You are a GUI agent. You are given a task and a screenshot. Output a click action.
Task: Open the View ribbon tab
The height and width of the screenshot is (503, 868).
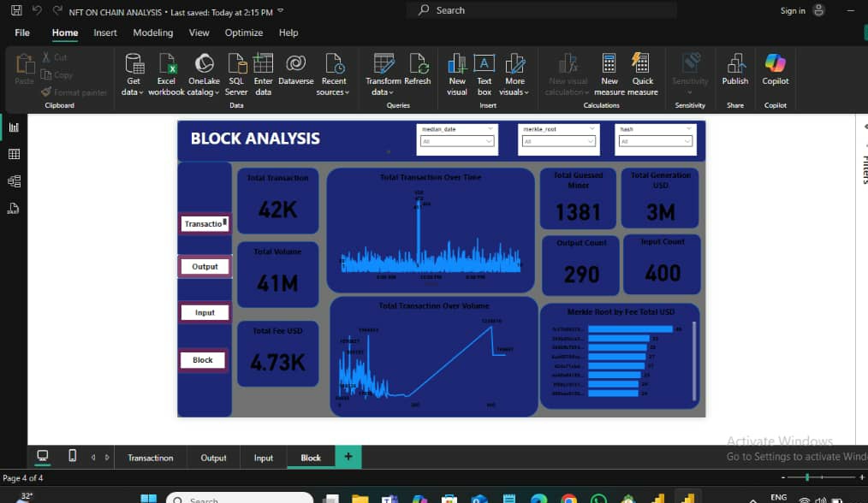[x=199, y=33]
